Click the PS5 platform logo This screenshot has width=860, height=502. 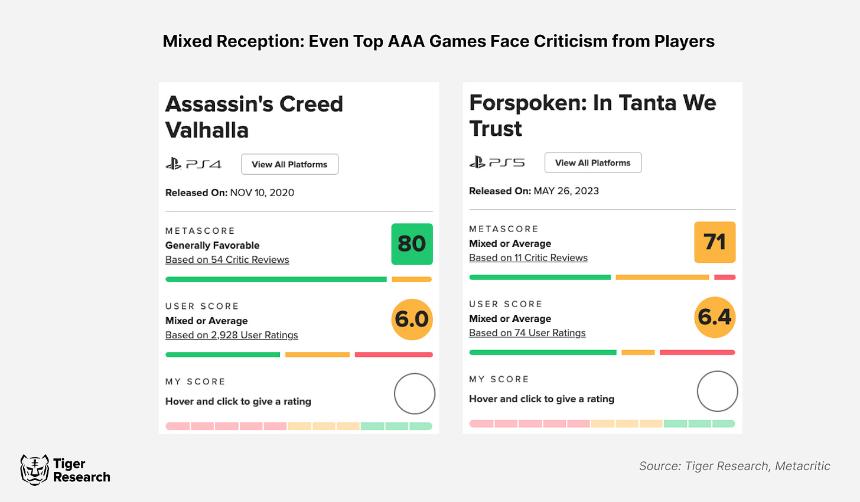pyautogui.click(x=497, y=162)
